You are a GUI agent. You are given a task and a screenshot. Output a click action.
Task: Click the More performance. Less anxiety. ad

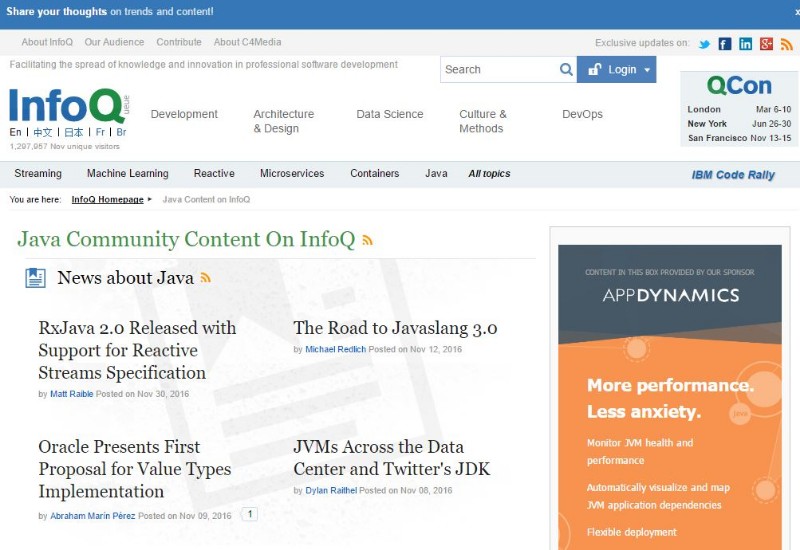click(670, 398)
